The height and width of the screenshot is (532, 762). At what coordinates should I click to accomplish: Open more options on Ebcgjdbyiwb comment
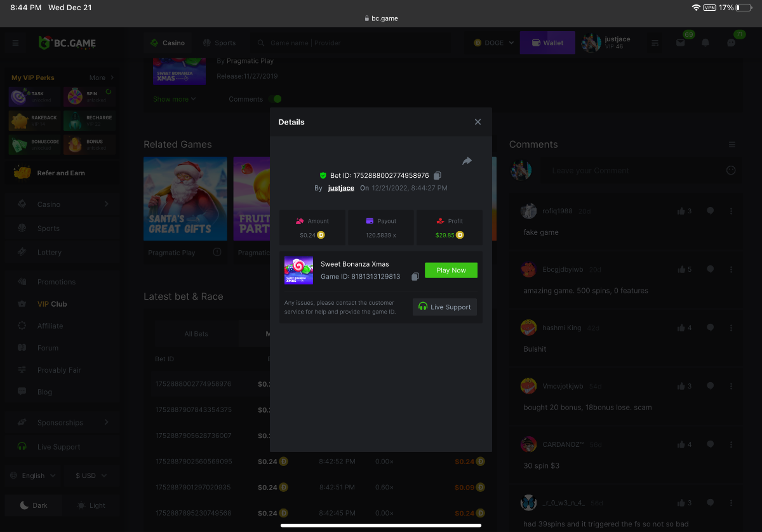731,269
